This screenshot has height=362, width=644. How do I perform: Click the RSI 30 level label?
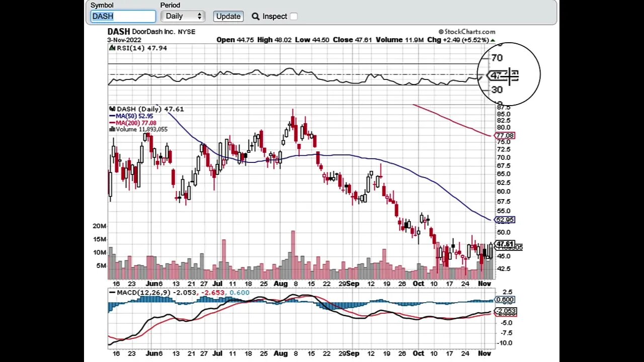[497, 90]
